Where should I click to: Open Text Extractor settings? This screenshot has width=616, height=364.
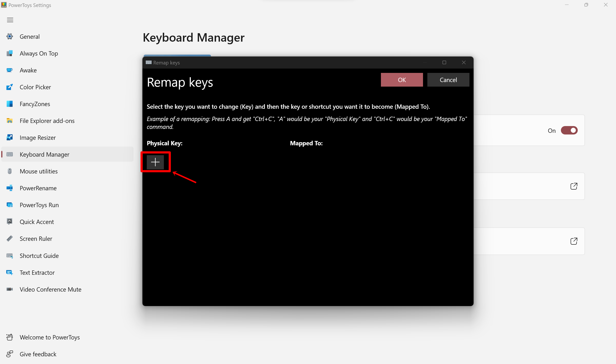coord(37,272)
